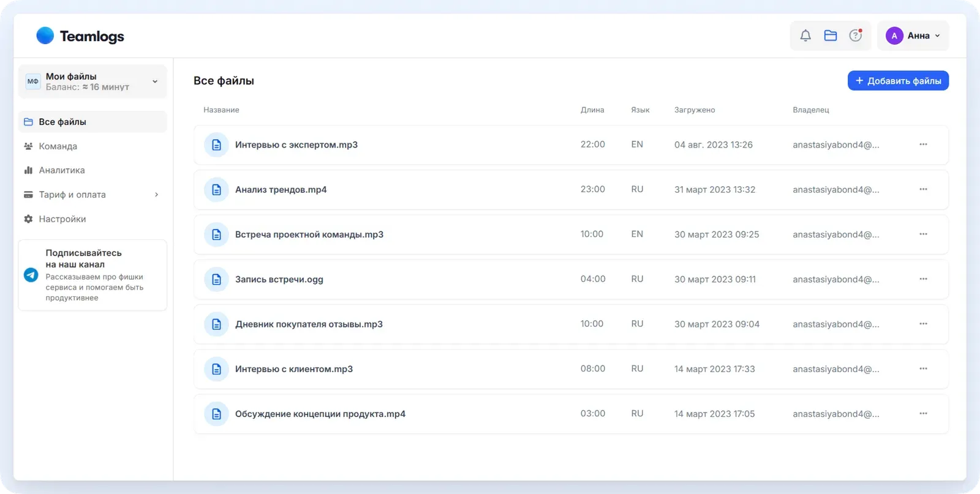Click the duration 04:00 of Запись встречи.ogg
Screen dimensions: 980x494
593,279
